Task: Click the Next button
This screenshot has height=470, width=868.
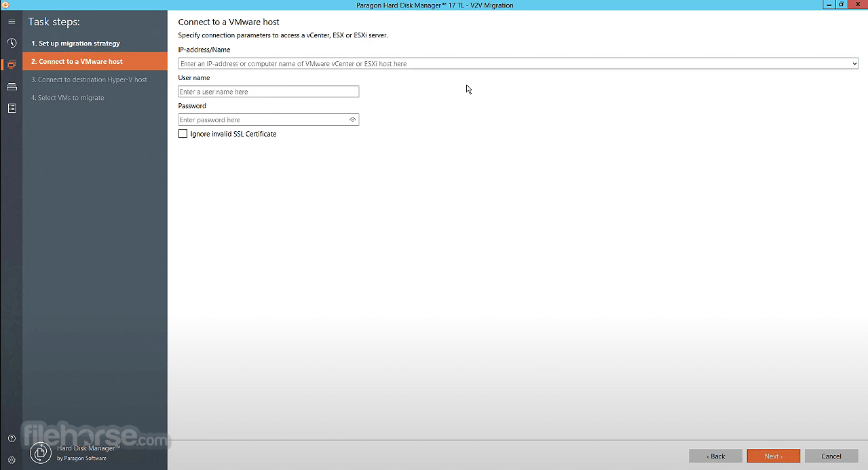Action: (774, 456)
